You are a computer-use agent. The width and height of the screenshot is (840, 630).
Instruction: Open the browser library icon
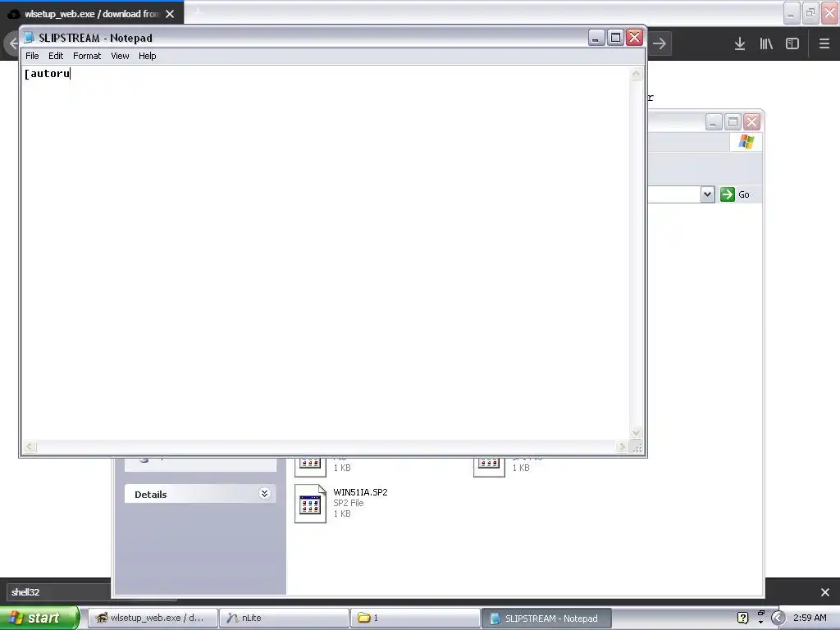[x=766, y=43]
